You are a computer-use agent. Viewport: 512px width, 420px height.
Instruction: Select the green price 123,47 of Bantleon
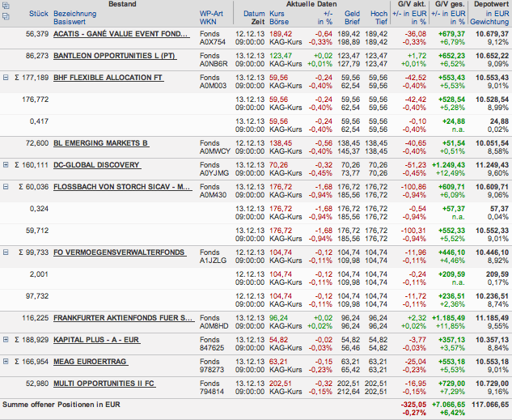281,56
